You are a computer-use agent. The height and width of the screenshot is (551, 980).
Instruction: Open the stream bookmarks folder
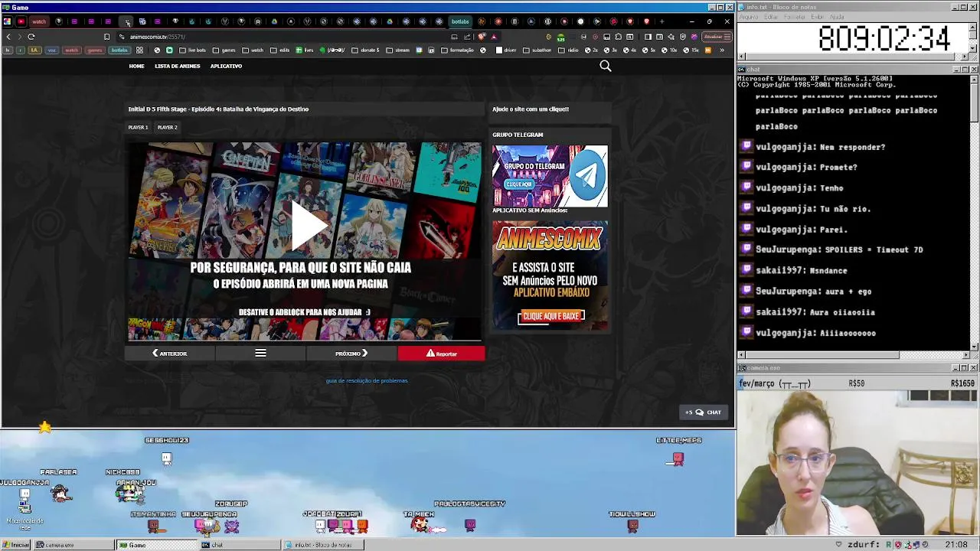397,51
